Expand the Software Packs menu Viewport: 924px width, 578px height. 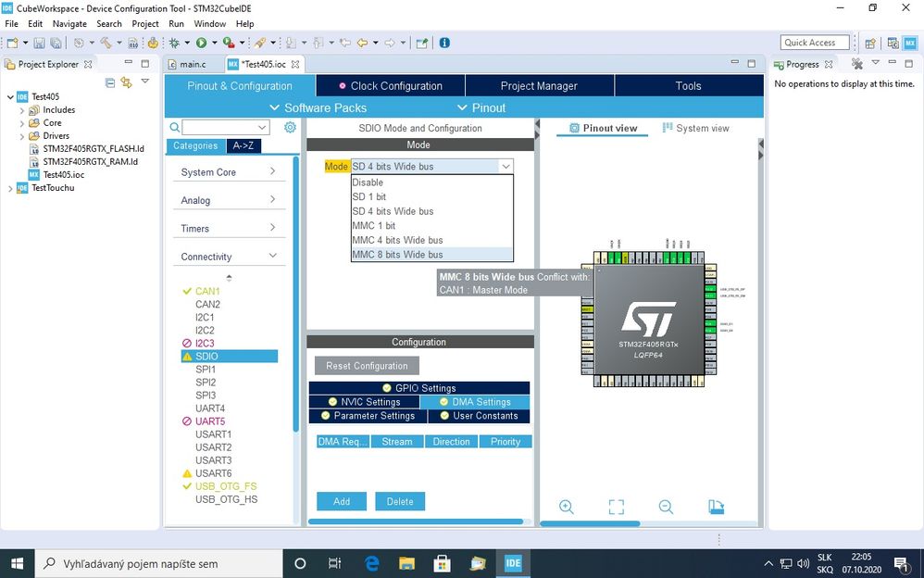click(318, 108)
